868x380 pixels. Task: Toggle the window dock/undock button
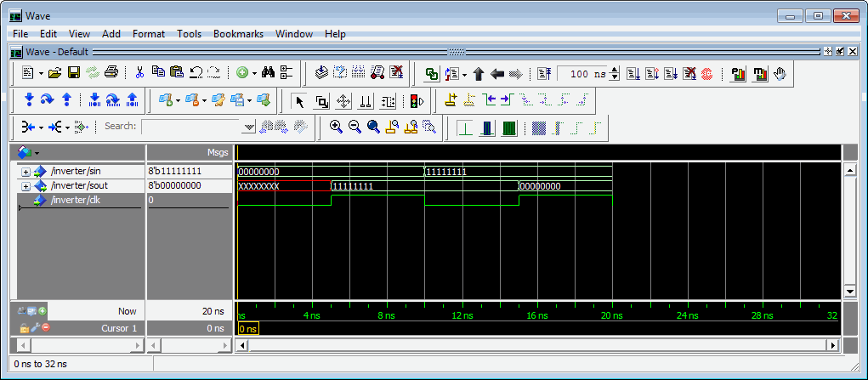[x=840, y=52]
